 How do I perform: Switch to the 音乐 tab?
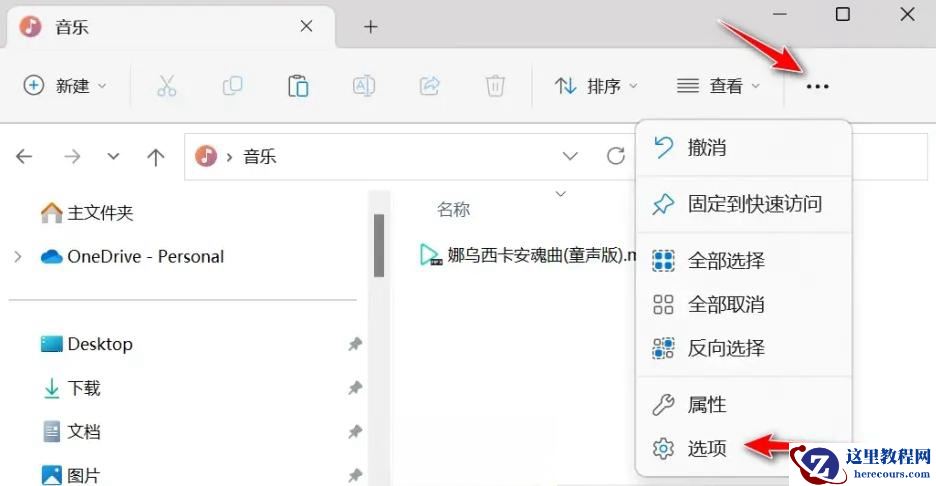click(x=170, y=27)
